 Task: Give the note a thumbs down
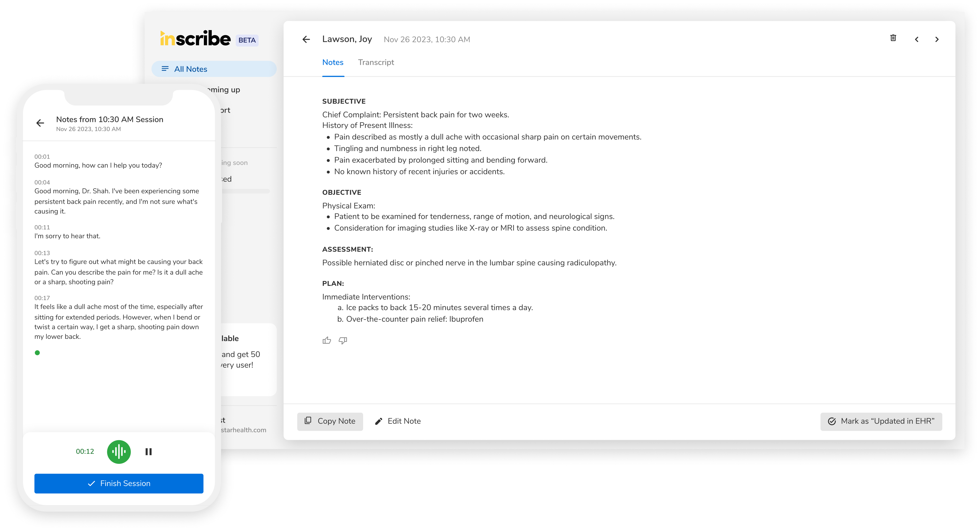point(343,340)
